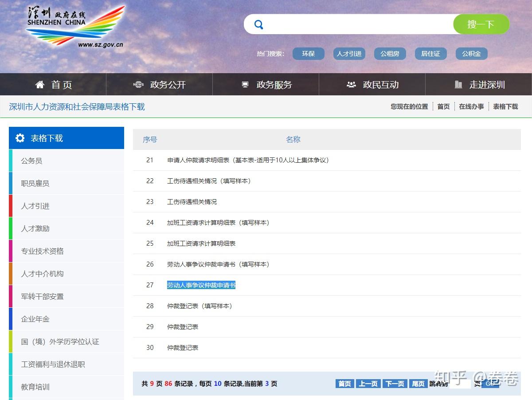
Task: Select 人才中介机构 in the sidebar
Action: click(66, 274)
